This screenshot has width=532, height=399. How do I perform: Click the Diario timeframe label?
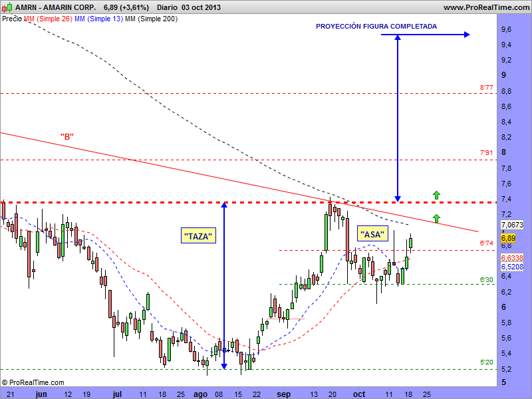(168, 7)
